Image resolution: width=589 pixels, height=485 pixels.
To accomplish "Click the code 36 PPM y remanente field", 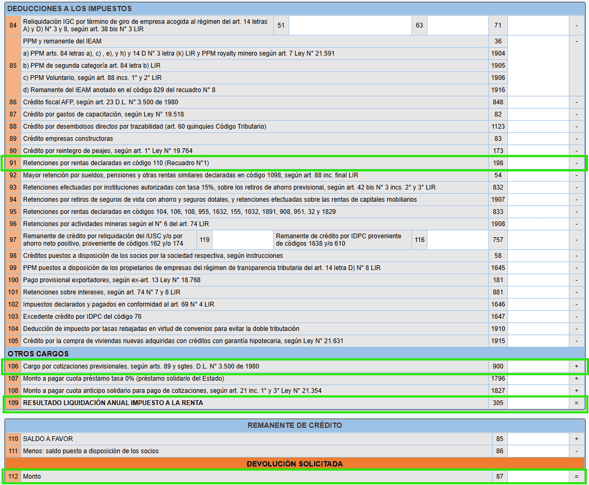I will 538,66.
